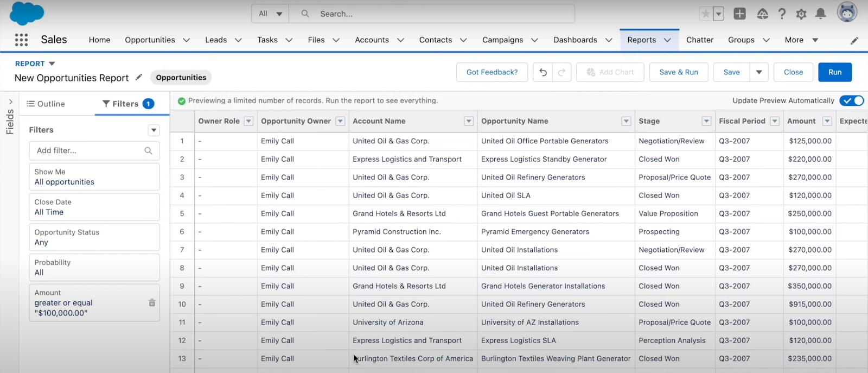Expand the Leads tab chevron

coord(238,40)
